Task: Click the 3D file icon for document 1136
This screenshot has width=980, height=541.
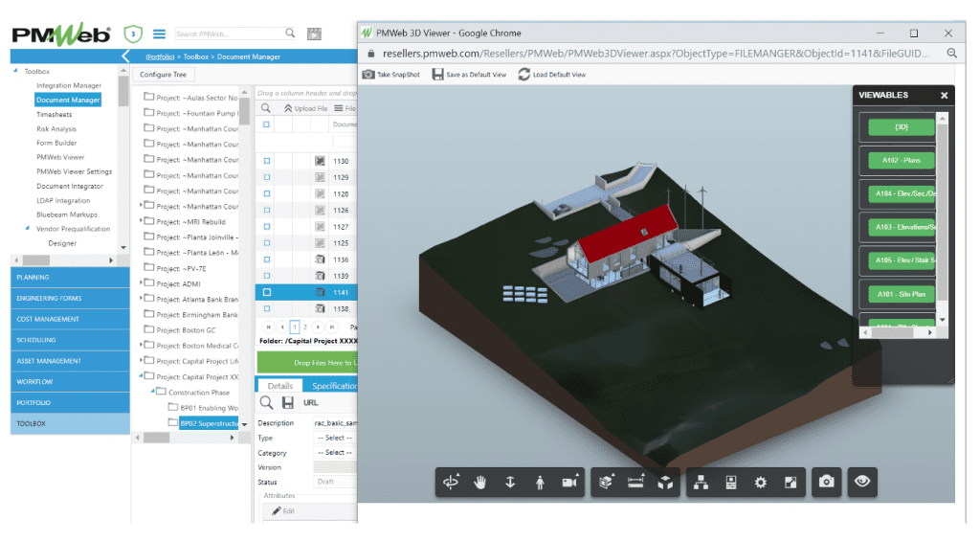Action: click(x=320, y=259)
